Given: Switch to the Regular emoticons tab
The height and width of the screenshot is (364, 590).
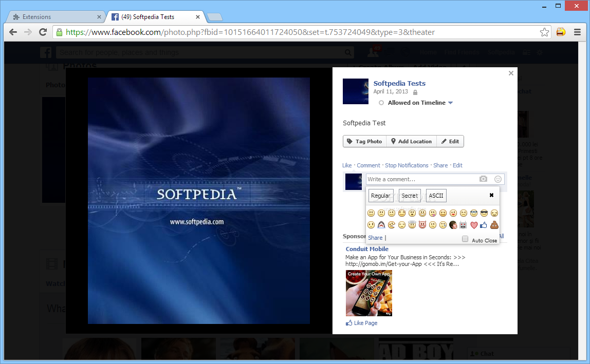Looking at the screenshot, I should click(x=381, y=196).
